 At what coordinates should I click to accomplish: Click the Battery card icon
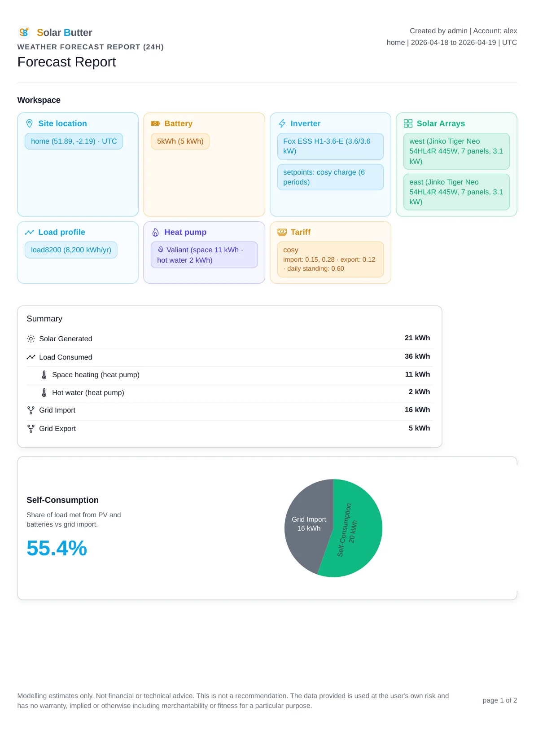[x=155, y=123]
